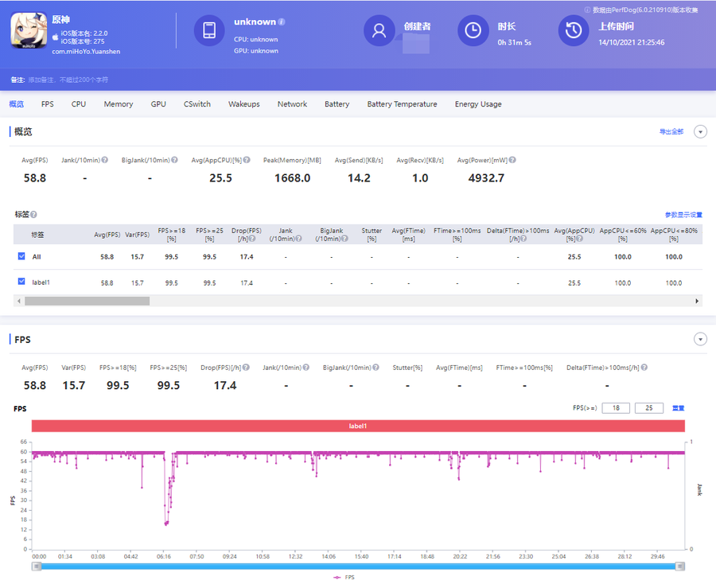The image size is (716, 588).
Task: Open the FPS tab
Action: (48, 104)
